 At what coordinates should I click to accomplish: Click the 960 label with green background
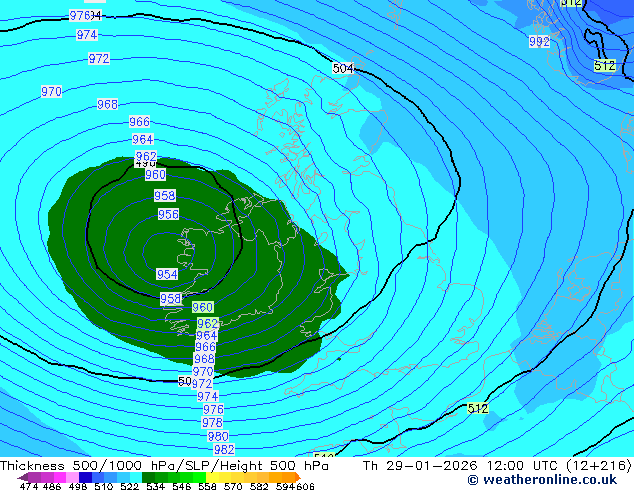pyautogui.click(x=203, y=307)
